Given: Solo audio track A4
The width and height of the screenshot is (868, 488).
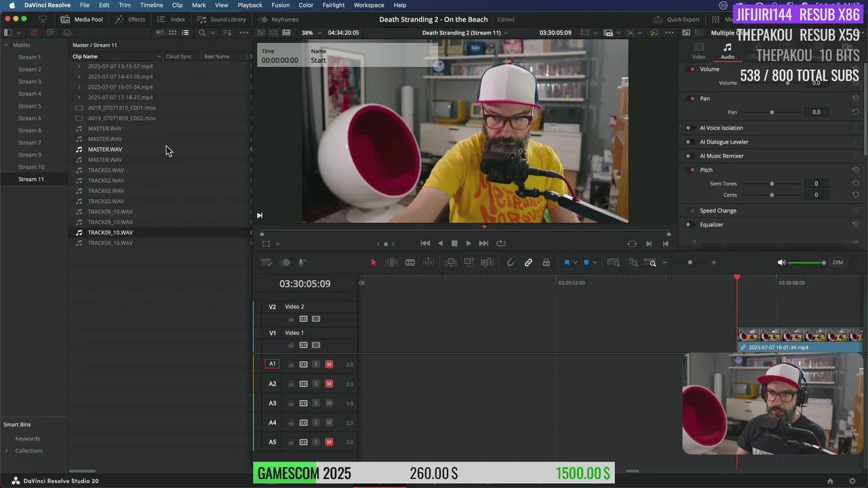Looking at the screenshot, I should [x=316, y=423].
